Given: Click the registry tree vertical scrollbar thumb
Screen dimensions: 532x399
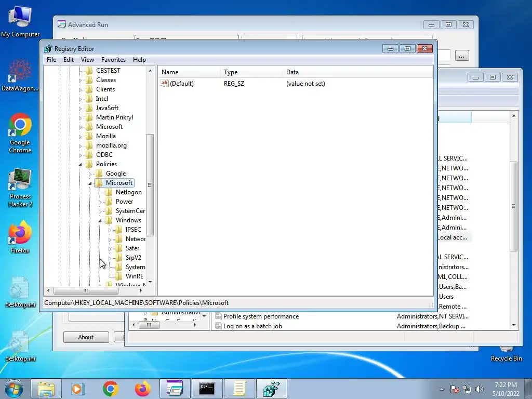Looking at the screenshot, I should [150, 185].
